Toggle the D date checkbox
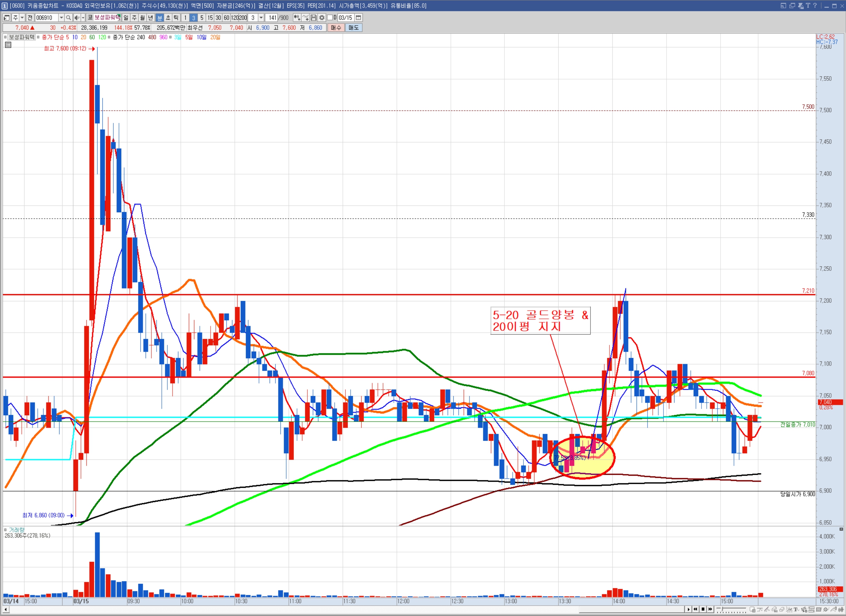Viewport: 846px width, 616px height. [330, 18]
